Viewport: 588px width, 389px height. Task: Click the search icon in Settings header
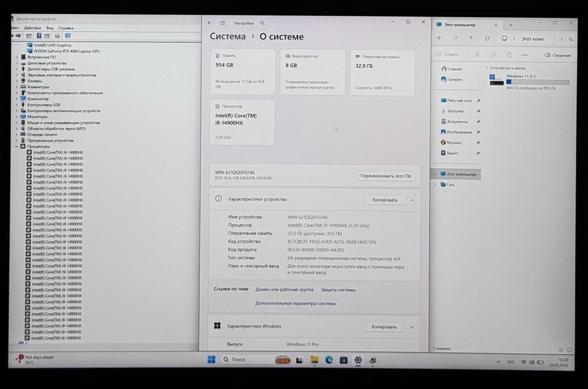pyautogui.click(x=262, y=24)
